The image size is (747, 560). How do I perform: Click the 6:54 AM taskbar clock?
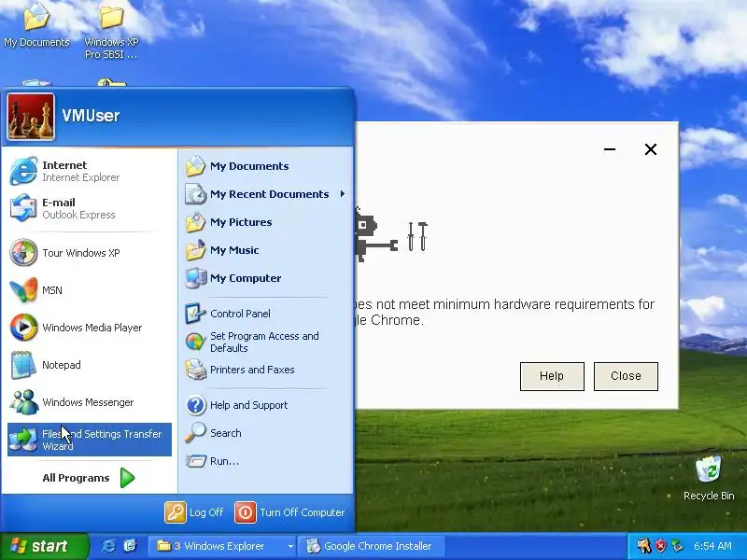tap(712, 546)
